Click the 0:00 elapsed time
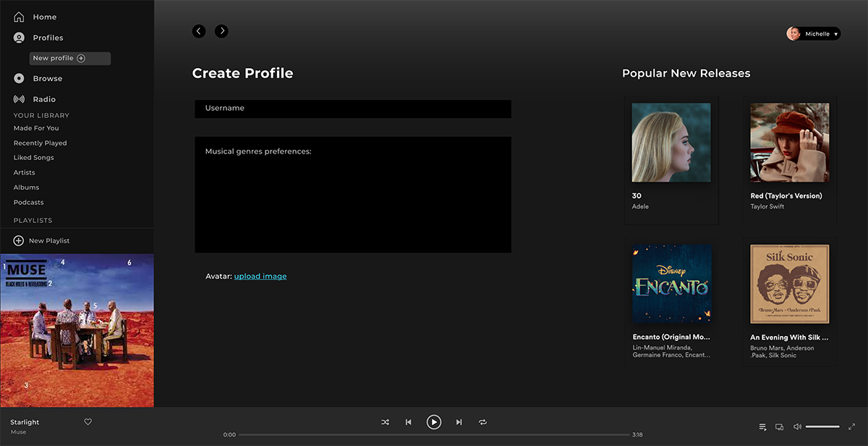Image resolution: width=868 pixels, height=446 pixels. click(x=229, y=435)
